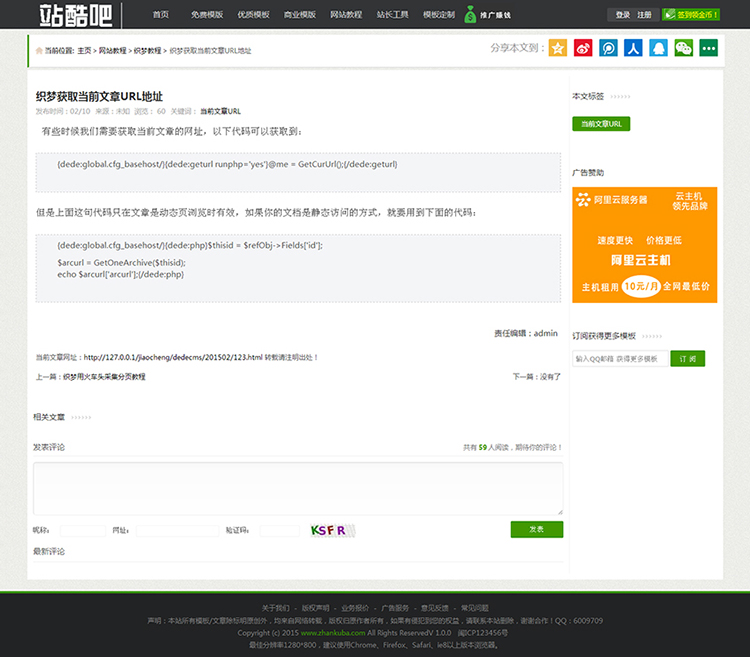Viewport: 750px width, 657px height.
Task: Refresh the KSFR captcha image
Action: click(328, 530)
